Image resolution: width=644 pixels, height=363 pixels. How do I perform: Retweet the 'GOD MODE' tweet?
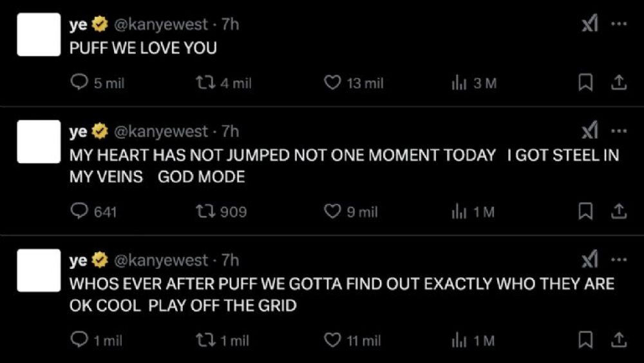[205, 211]
